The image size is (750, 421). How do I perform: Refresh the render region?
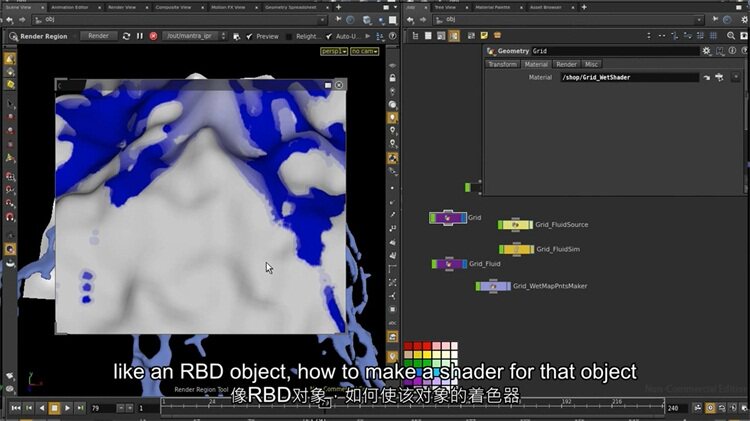pos(126,36)
